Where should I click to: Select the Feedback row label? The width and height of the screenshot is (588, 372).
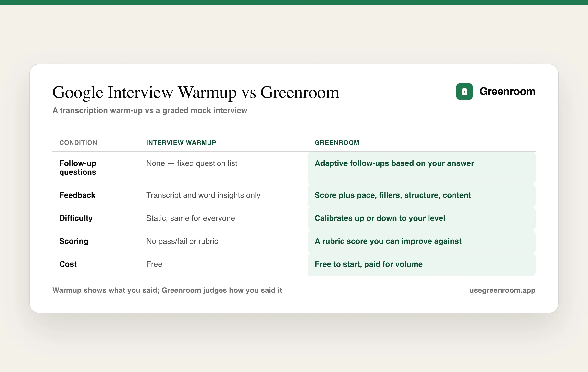click(x=77, y=195)
